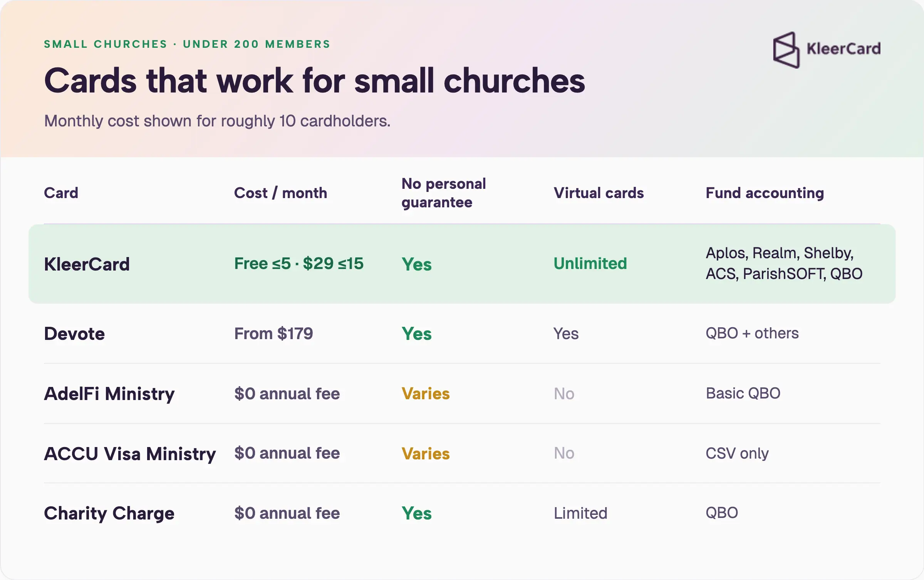Click 'QBO' fund accounting in Charity Charge row

click(722, 513)
